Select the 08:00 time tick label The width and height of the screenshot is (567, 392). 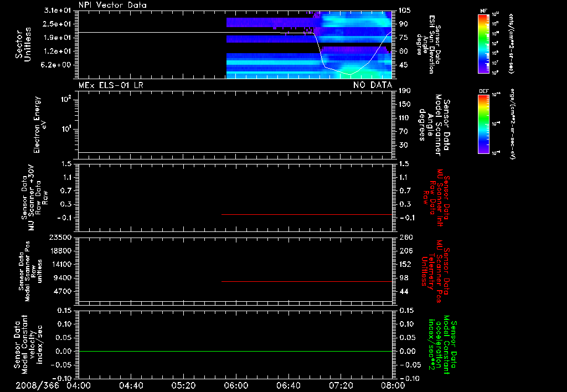(x=393, y=385)
